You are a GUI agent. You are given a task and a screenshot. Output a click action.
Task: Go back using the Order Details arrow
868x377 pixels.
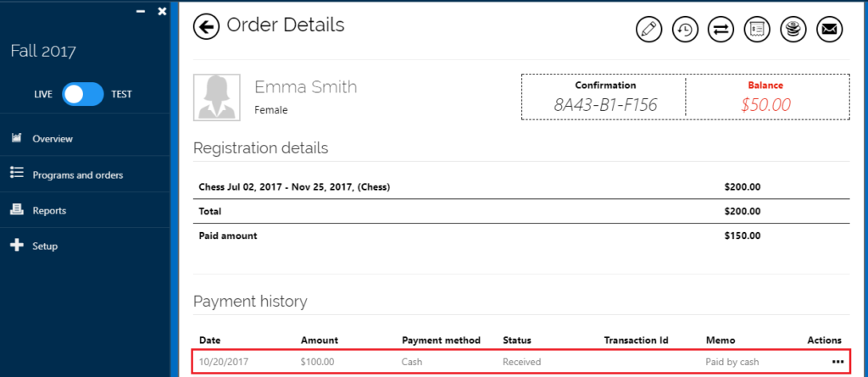point(207,27)
